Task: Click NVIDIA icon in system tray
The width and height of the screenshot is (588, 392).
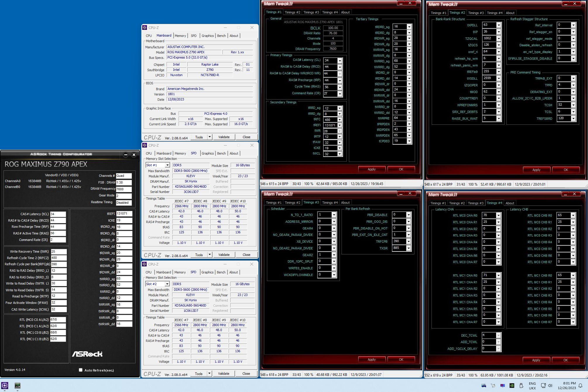Action: pyautogui.click(x=512, y=386)
